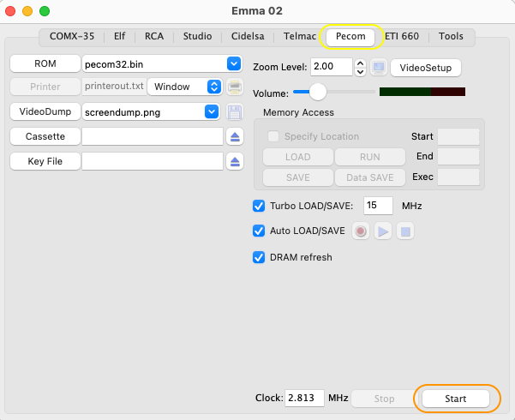Screen dimensions: 515x420
Task: Toggle the Turbo LOAD/SAVE checkbox
Action: [259, 206]
